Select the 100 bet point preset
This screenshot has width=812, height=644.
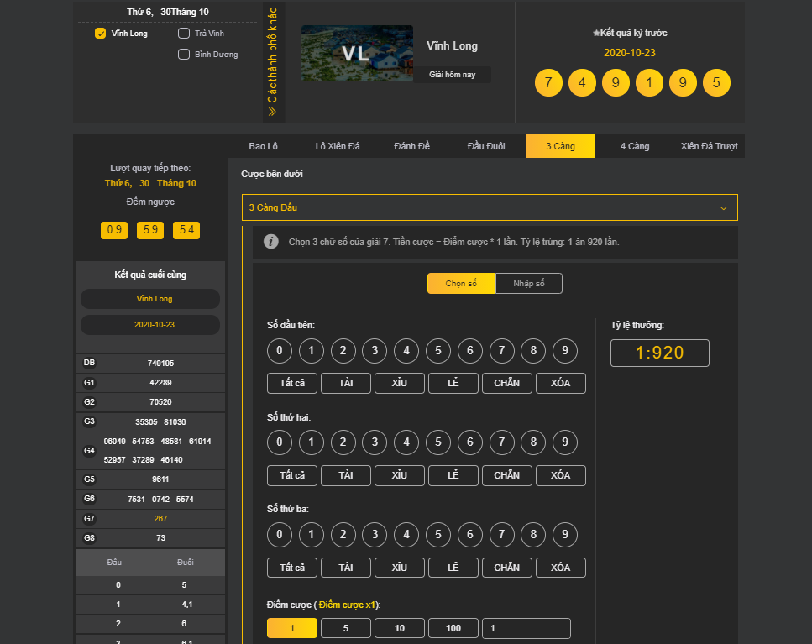[453, 628]
